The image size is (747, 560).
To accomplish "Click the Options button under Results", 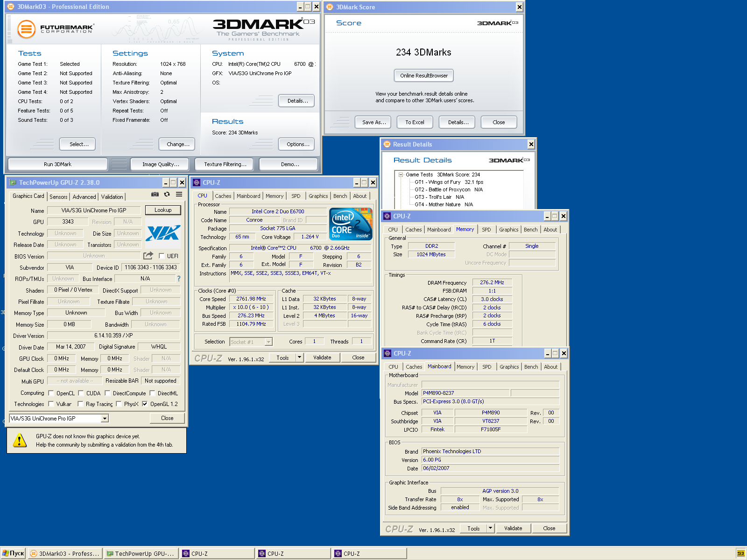I will (x=297, y=144).
